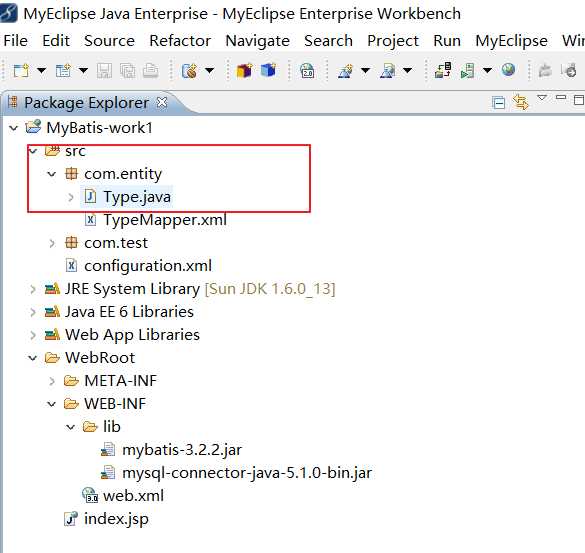Open the Edit menu
The width and height of the screenshot is (585, 553).
click(x=56, y=41)
